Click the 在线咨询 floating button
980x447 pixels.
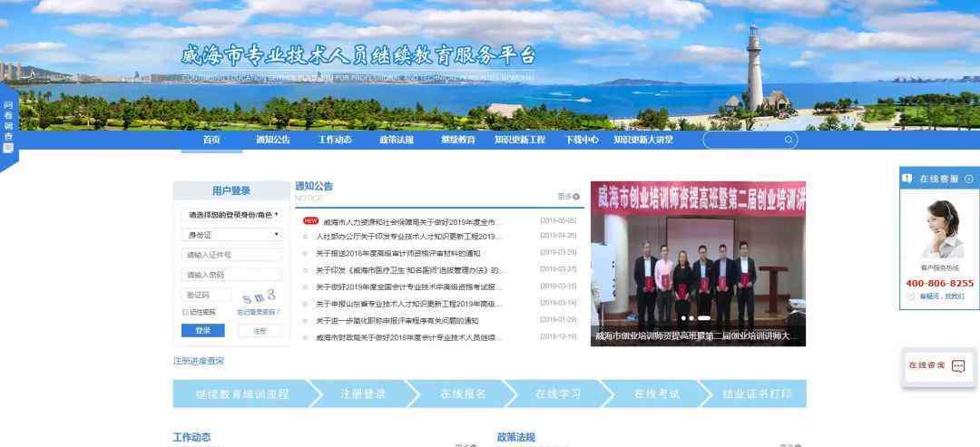click(939, 366)
